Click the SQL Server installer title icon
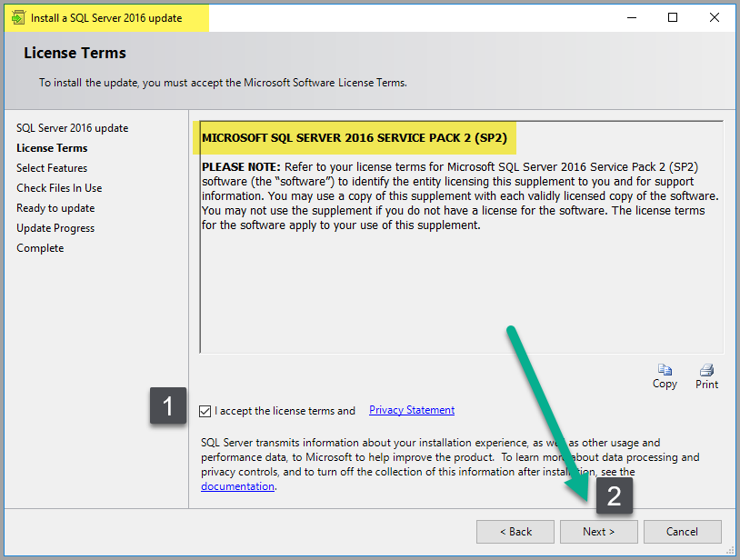The width and height of the screenshot is (740, 560). tap(18, 18)
